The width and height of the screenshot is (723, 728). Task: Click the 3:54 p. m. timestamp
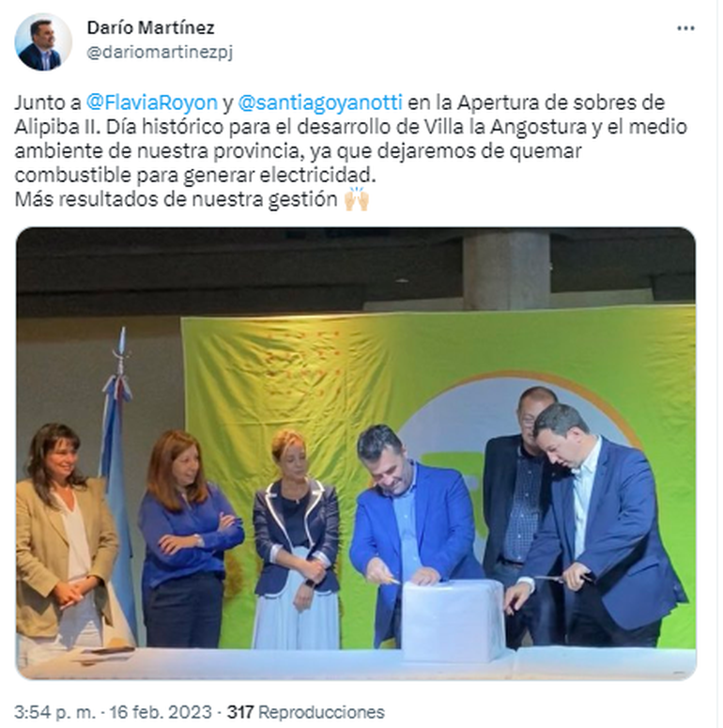pyautogui.click(x=54, y=712)
